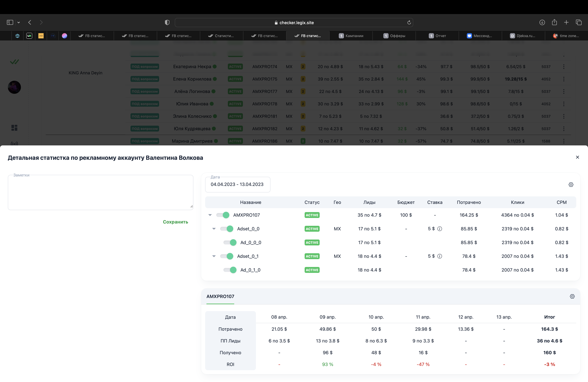This screenshot has height=382, width=588.
Task: Click account name Елена Корнилова
Action: click(x=192, y=79)
